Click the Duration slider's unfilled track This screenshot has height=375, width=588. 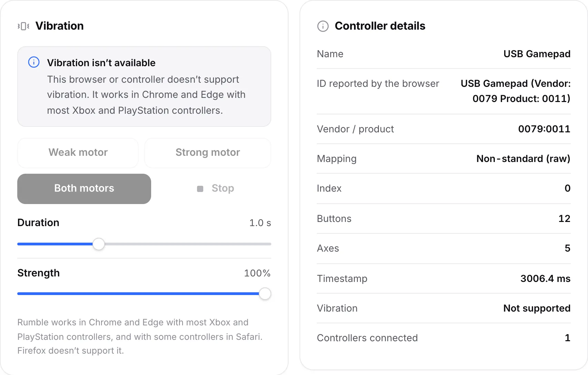[188, 244]
